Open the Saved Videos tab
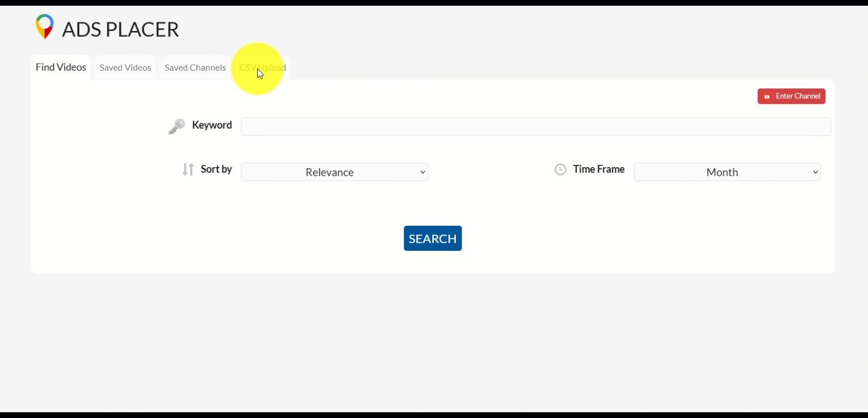 point(125,68)
